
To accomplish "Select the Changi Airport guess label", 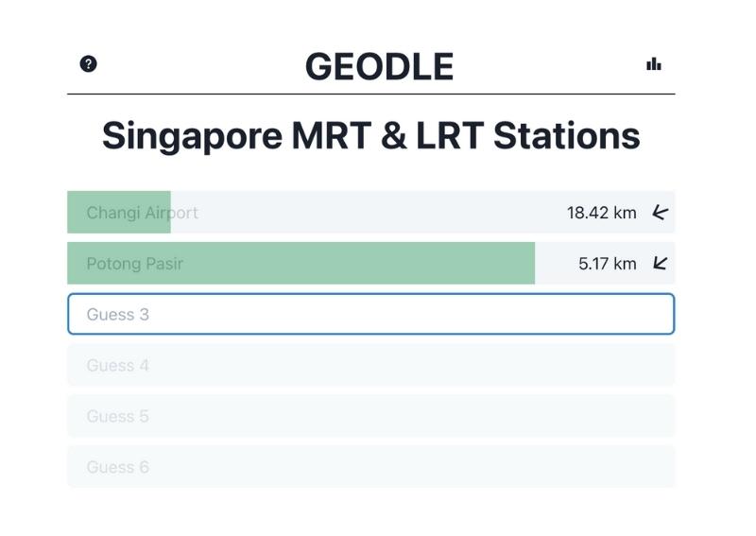I will tap(142, 213).
